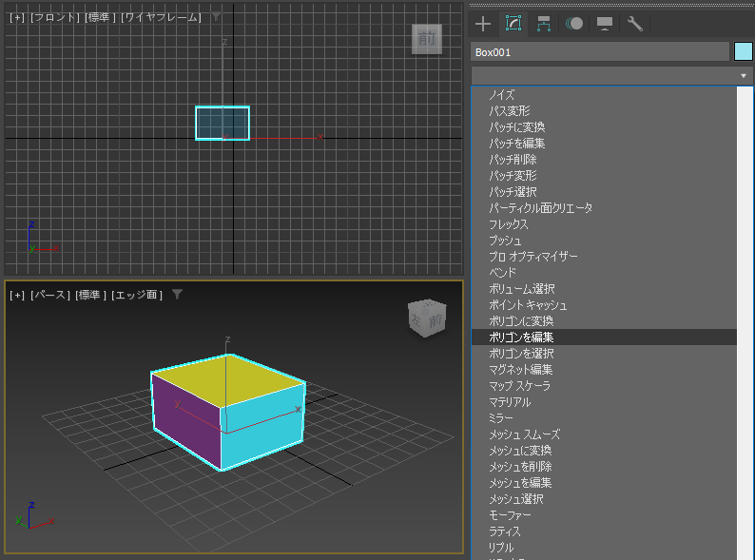This screenshot has width=755, height=560.
Task: Click the Box001 object name field
Action: pos(599,52)
